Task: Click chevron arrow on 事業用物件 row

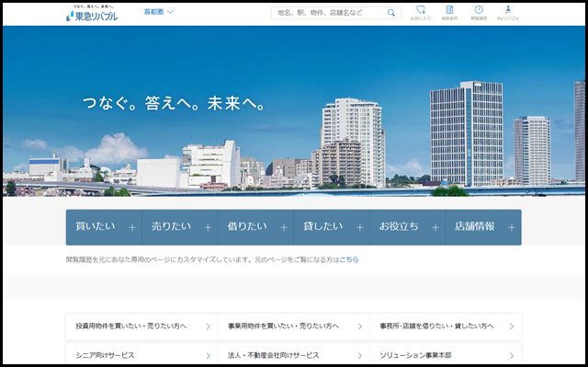Action: click(359, 327)
